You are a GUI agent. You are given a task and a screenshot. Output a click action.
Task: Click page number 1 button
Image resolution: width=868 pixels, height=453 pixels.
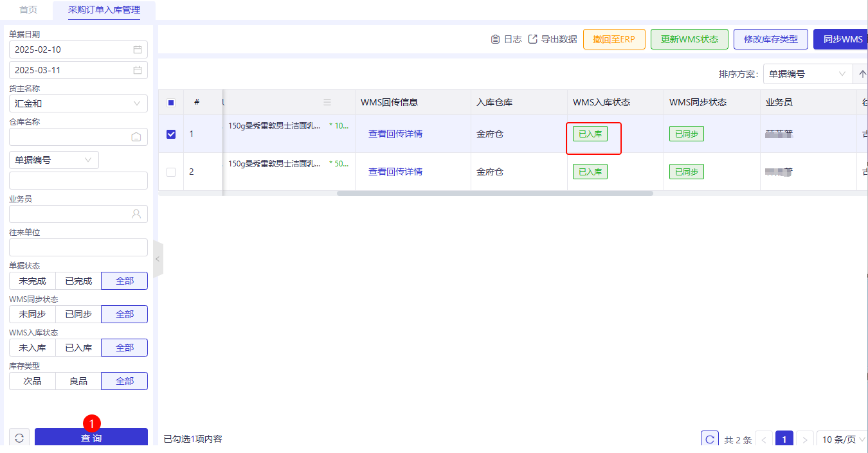(x=784, y=440)
